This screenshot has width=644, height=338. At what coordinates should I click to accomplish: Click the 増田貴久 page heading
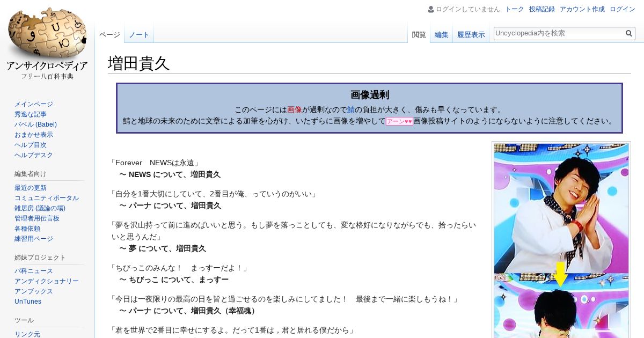pos(139,63)
